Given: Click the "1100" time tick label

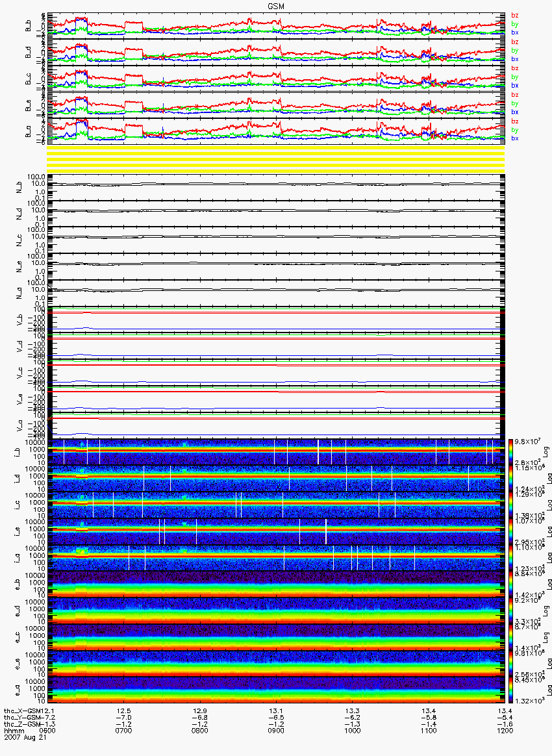Looking at the screenshot, I should [429, 731].
